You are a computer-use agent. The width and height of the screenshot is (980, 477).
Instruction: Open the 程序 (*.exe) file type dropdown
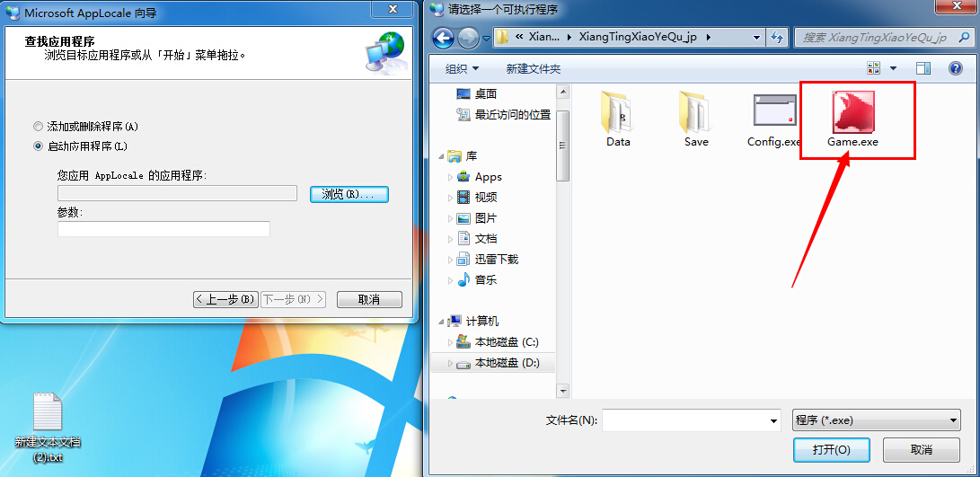[x=876, y=420]
